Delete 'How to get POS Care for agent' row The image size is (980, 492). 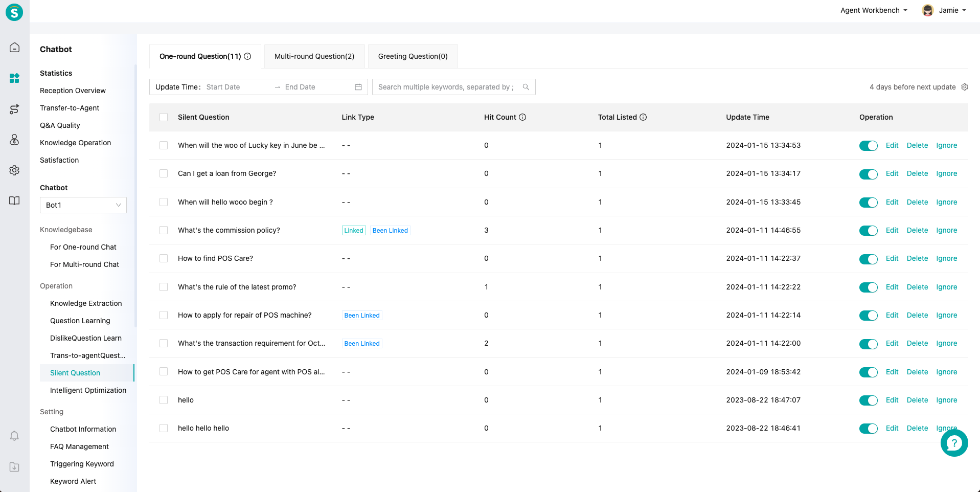click(917, 372)
